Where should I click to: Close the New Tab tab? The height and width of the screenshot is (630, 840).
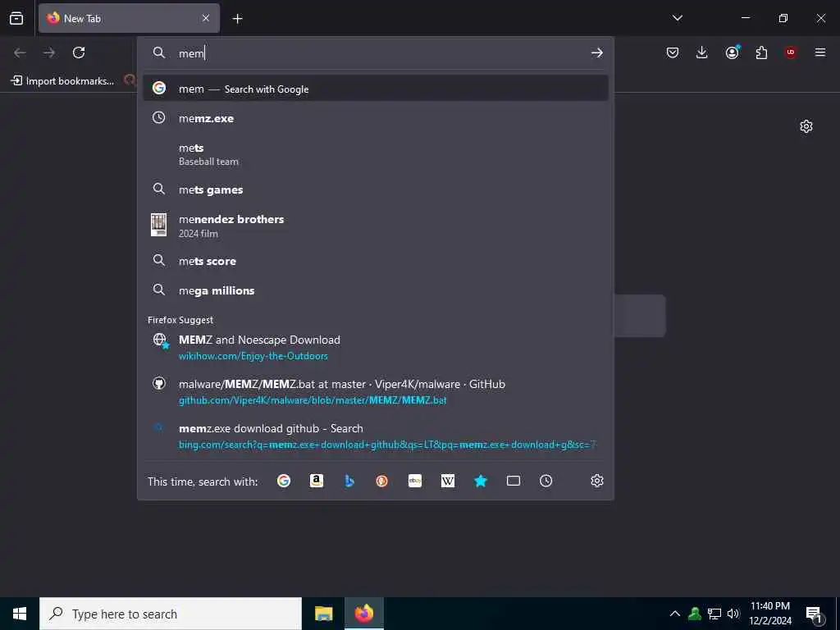click(x=206, y=18)
